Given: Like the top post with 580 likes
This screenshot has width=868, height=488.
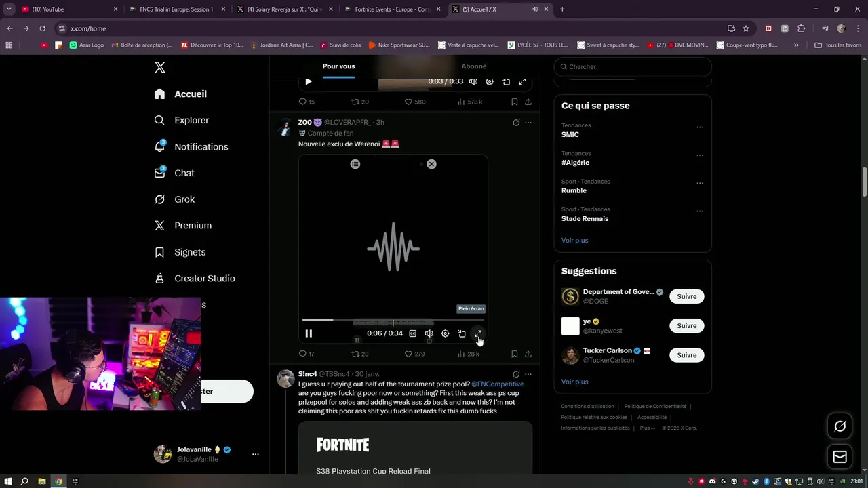Looking at the screenshot, I should click(415, 102).
